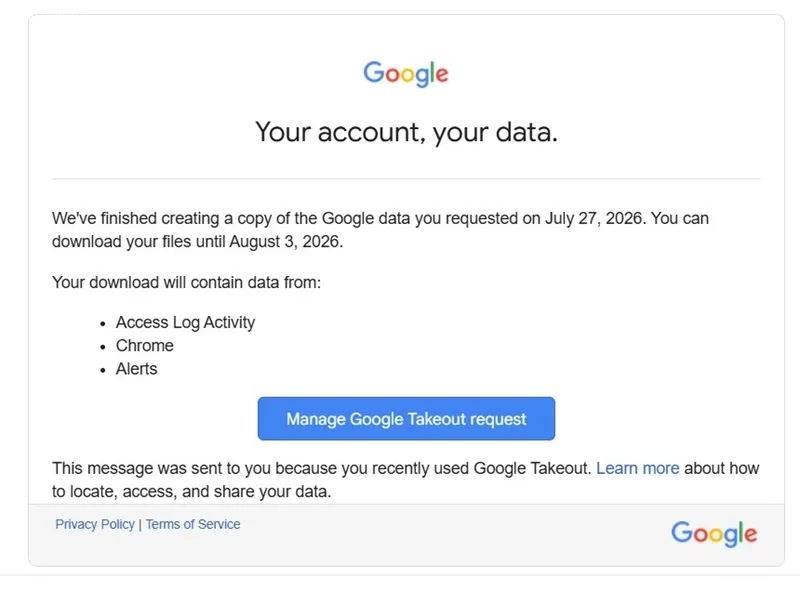The image size is (800, 591).
Task: Open the Manage Google Takeout request button
Action: (406, 418)
